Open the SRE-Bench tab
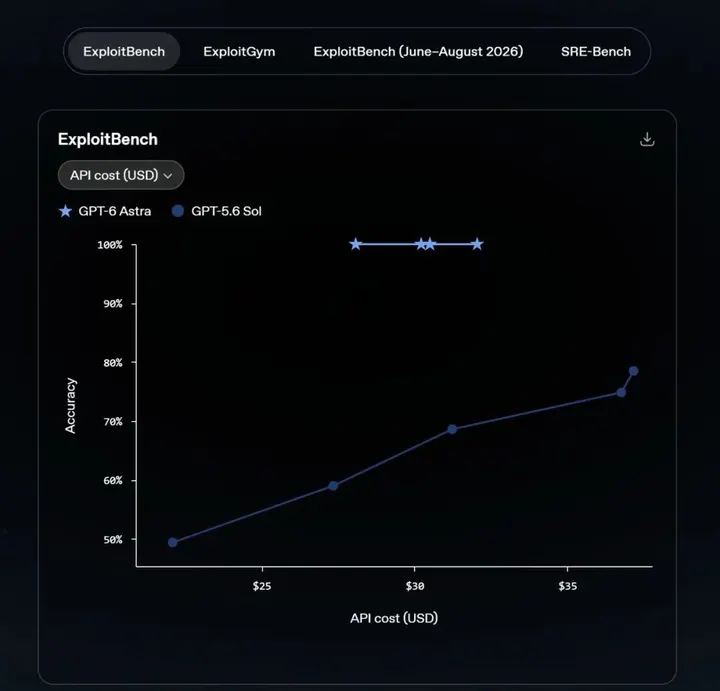The image size is (720, 691). [596, 51]
